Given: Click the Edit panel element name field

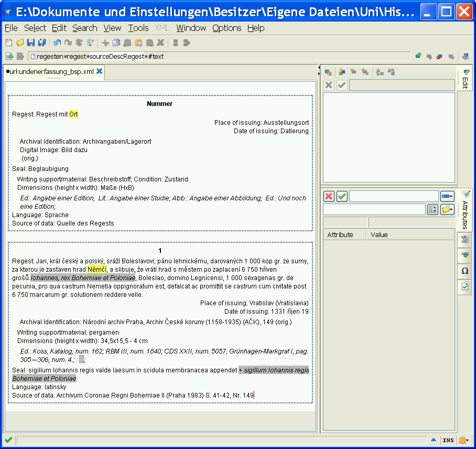Looking at the screenshot, I should [x=402, y=85].
